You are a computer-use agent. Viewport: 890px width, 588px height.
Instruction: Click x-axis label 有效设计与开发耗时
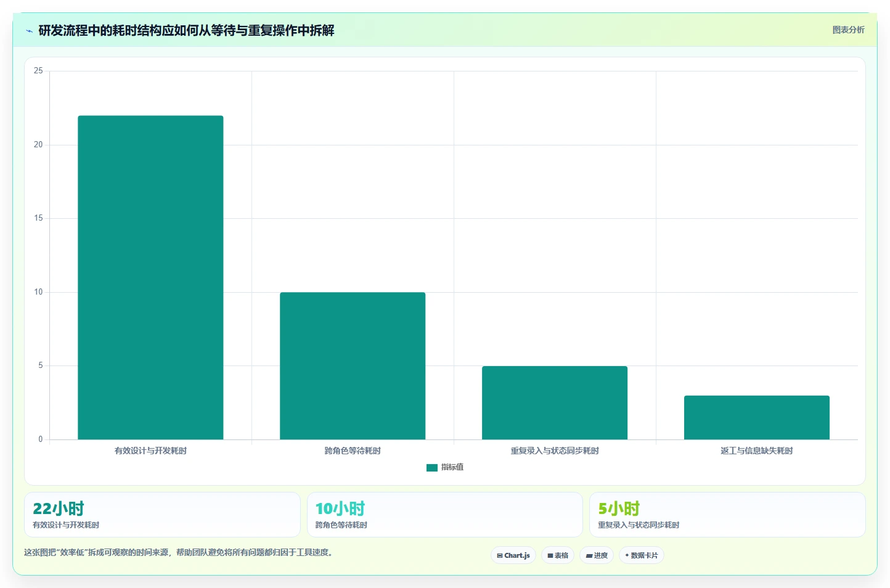coord(150,451)
